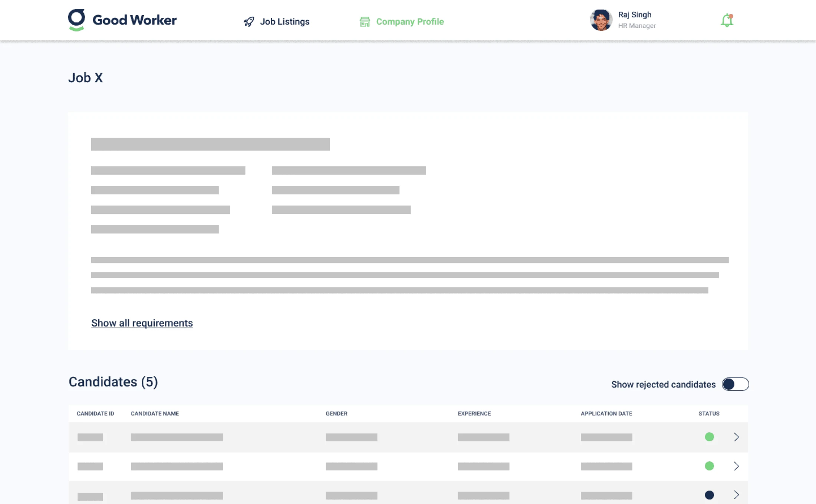Click the Status column header
Viewport: 816px width, 504px height.
[x=709, y=414]
